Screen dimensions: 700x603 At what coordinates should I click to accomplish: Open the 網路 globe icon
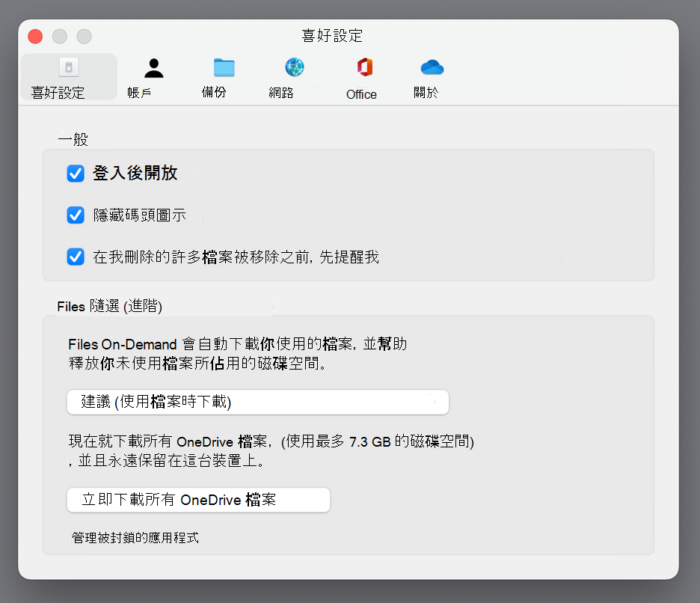(x=295, y=67)
